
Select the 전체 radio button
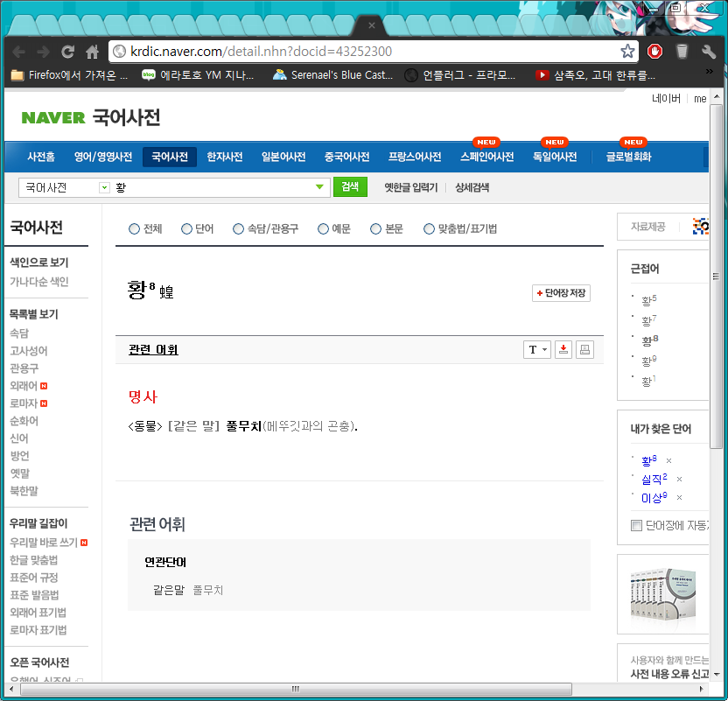point(134,229)
